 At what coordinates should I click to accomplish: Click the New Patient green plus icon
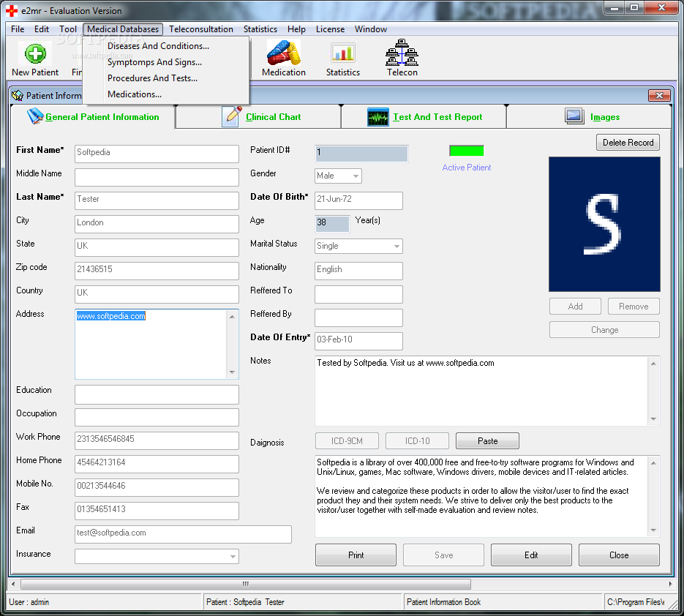click(35, 53)
